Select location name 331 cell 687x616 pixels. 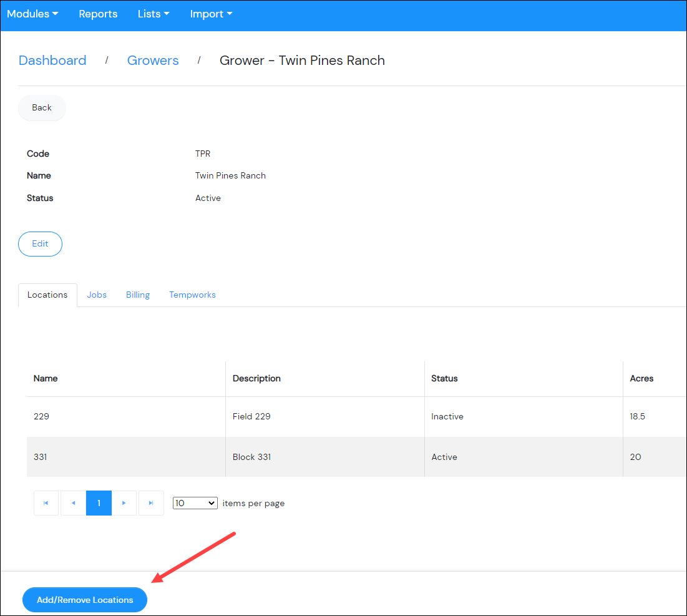click(x=126, y=457)
